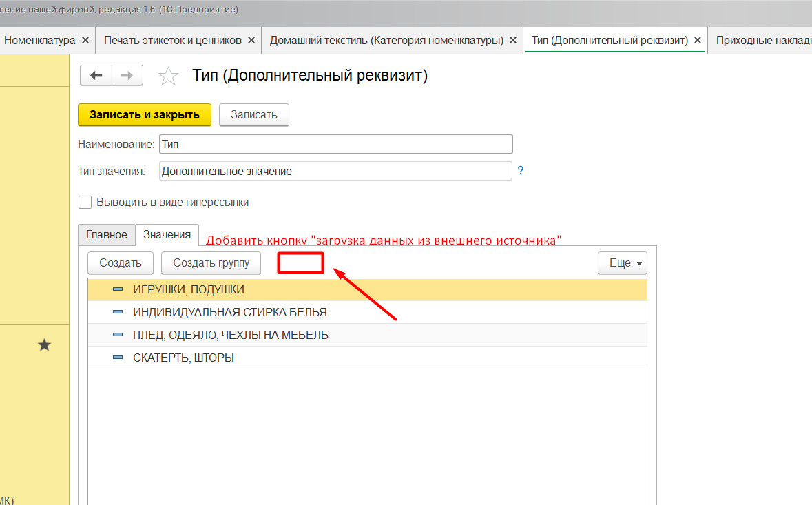Click the back navigation arrow
812x505 pixels.
click(96, 76)
